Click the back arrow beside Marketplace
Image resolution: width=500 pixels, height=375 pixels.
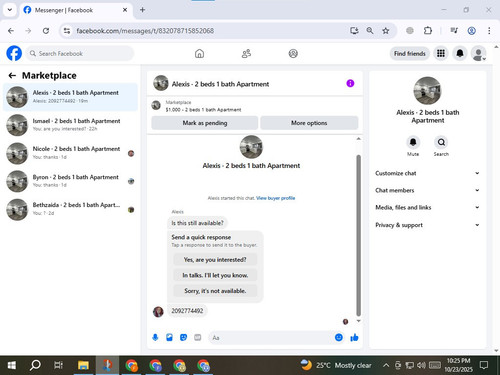pos(12,76)
